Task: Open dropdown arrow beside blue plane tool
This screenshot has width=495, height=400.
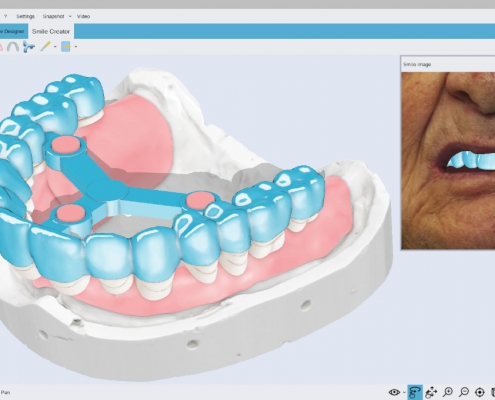Action: point(76,47)
